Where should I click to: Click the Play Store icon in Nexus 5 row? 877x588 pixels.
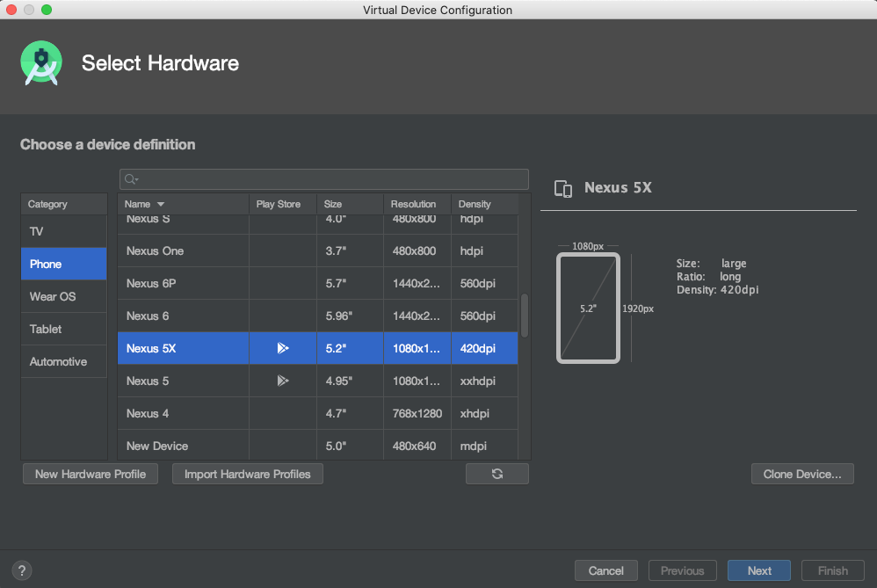pos(283,381)
